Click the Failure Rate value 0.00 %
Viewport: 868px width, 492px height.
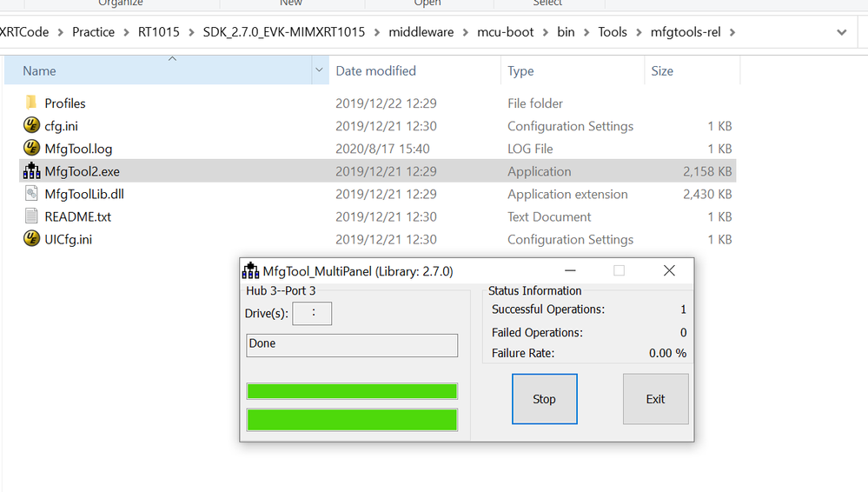pos(667,353)
